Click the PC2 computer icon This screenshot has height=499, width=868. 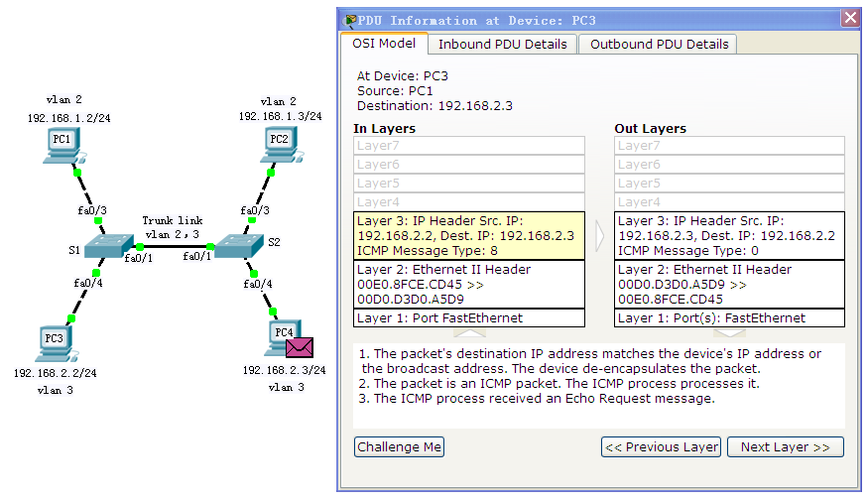tap(281, 145)
